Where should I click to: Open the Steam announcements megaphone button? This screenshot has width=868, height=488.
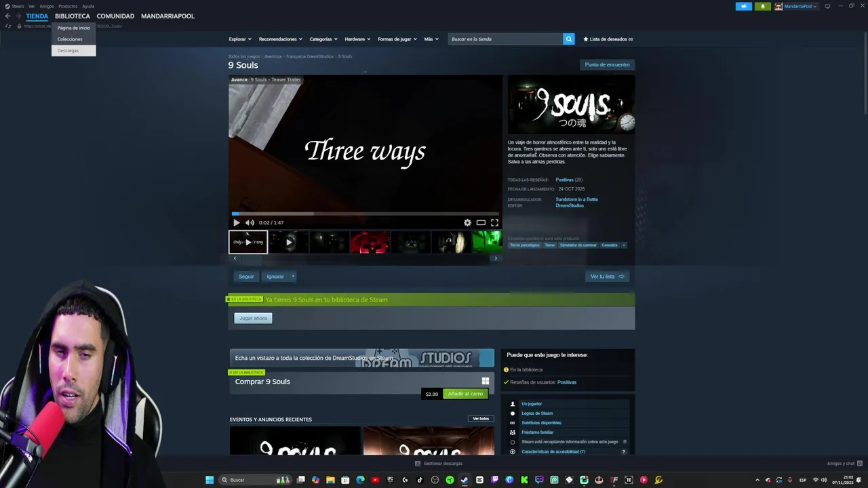tap(744, 6)
